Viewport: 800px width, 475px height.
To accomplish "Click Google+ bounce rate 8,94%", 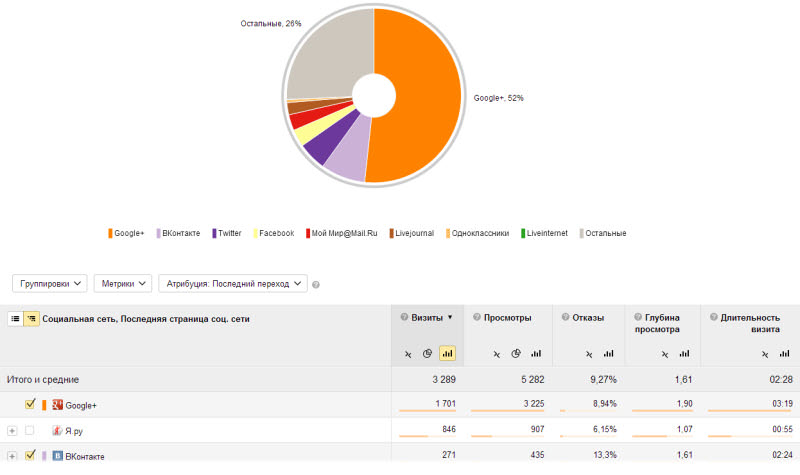I will pyautogui.click(x=605, y=404).
